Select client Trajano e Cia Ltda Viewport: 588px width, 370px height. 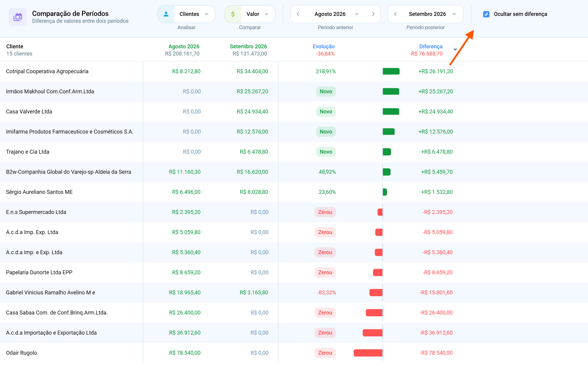pyautogui.click(x=28, y=152)
